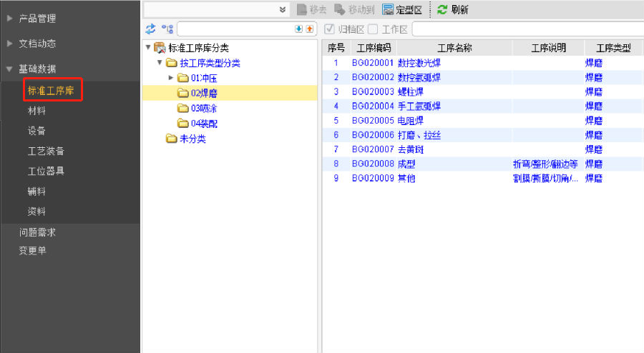Viewport: 644px width, 353px height.
Task: Collapse the 标准工序库分类 root node
Action: 148,48
